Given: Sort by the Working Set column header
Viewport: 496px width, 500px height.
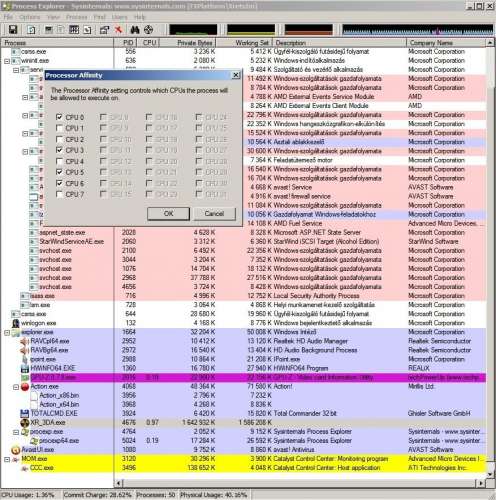Looking at the screenshot, I should click(x=245, y=43).
